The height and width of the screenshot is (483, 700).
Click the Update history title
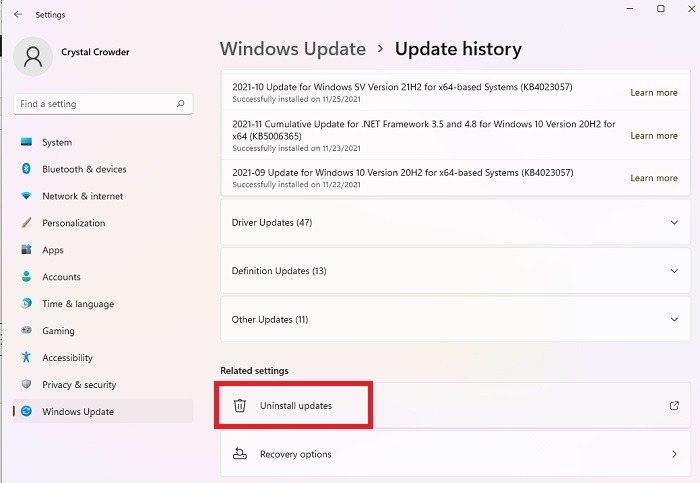pyautogui.click(x=458, y=49)
